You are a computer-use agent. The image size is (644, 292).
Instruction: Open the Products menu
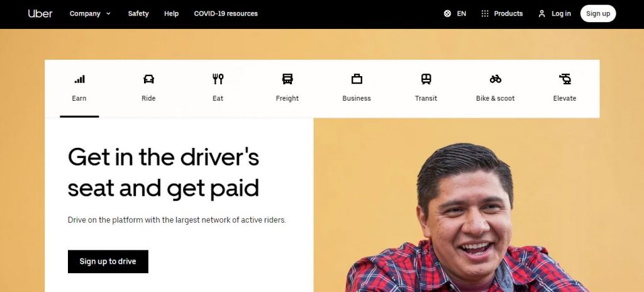(x=508, y=14)
